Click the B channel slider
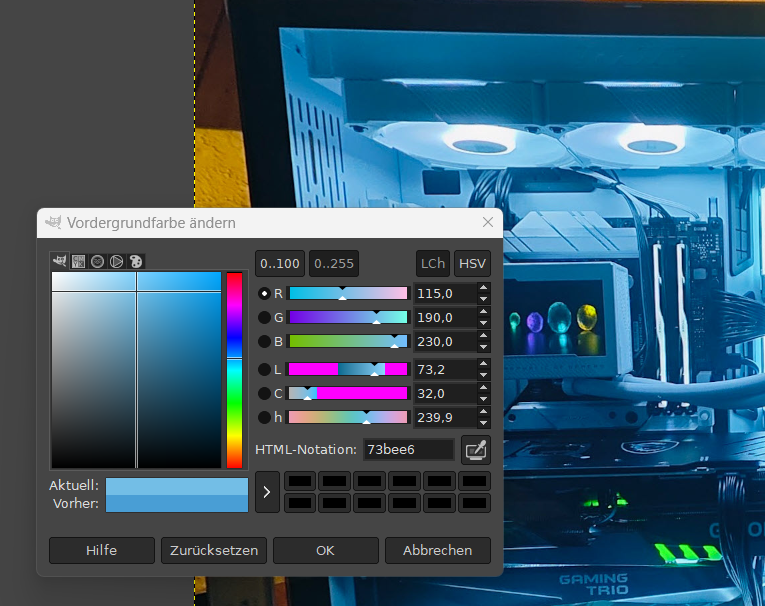Image resolution: width=765 pixels, height=606 pixels. click(x=348, y=342)
